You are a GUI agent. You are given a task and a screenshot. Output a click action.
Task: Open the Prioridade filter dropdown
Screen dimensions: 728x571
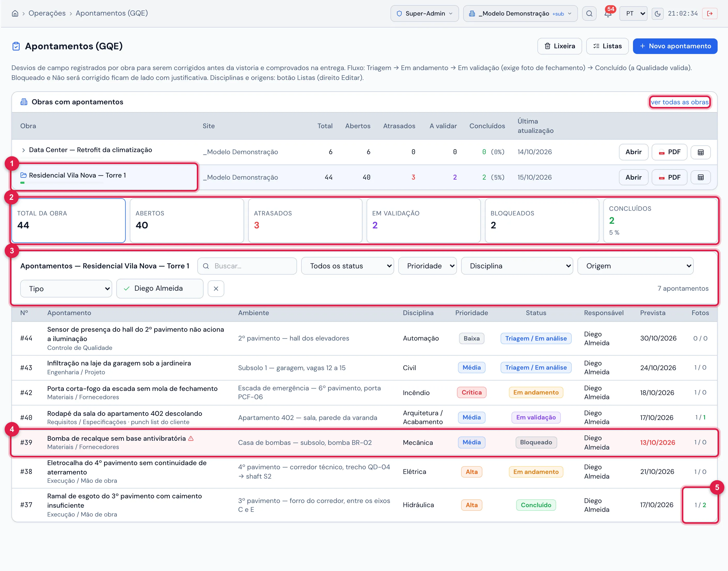coord(427,266)
